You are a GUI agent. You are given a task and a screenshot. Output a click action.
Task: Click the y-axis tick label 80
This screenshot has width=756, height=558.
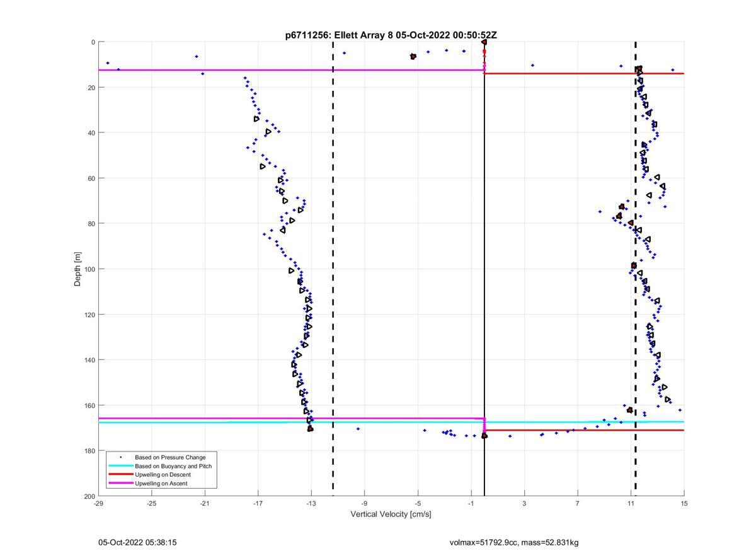(91, 224)
